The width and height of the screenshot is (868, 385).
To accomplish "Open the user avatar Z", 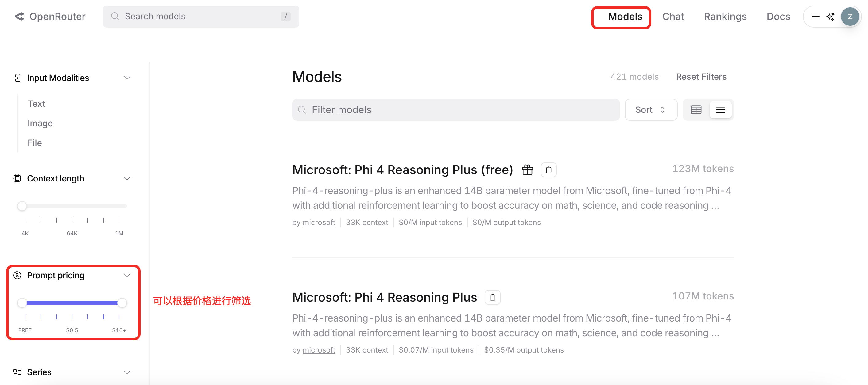I will pyautogui.click(x=850, y=17).
